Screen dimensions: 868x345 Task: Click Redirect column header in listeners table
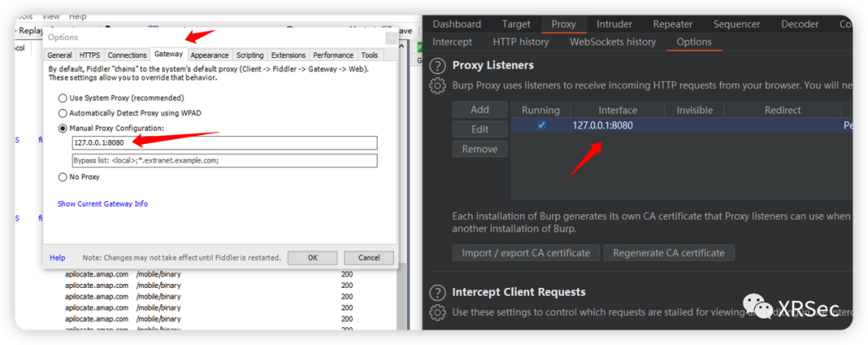(782, 110)
